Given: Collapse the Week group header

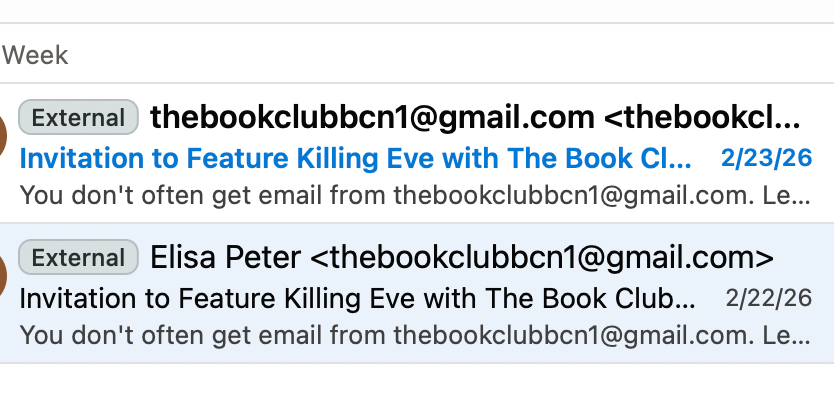Looking at the screenshot, I should tap(35, 54).
